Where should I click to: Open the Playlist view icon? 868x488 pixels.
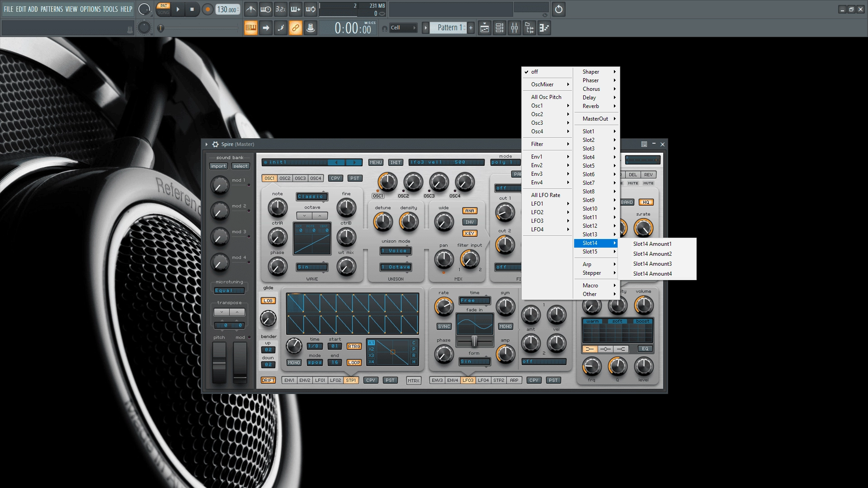pyautogui.click(x=485, y=28)
